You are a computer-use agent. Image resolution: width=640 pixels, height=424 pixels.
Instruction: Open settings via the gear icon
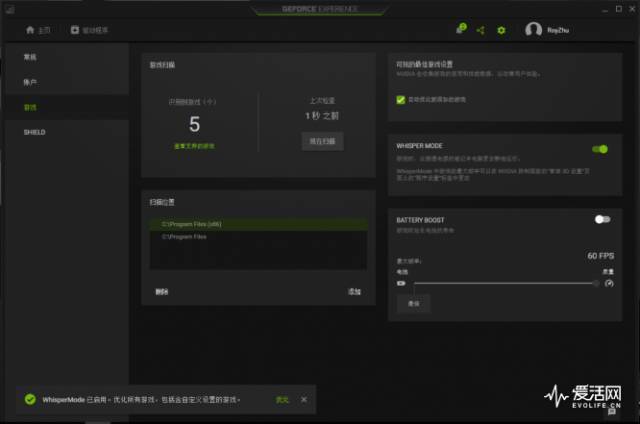point(501,30)
